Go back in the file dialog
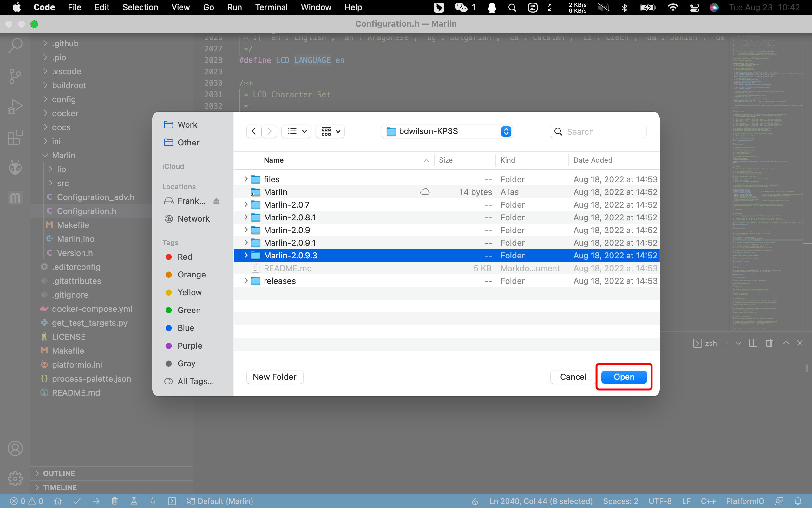Viewport: 812px width, 508px height. [x=254, y=131]
